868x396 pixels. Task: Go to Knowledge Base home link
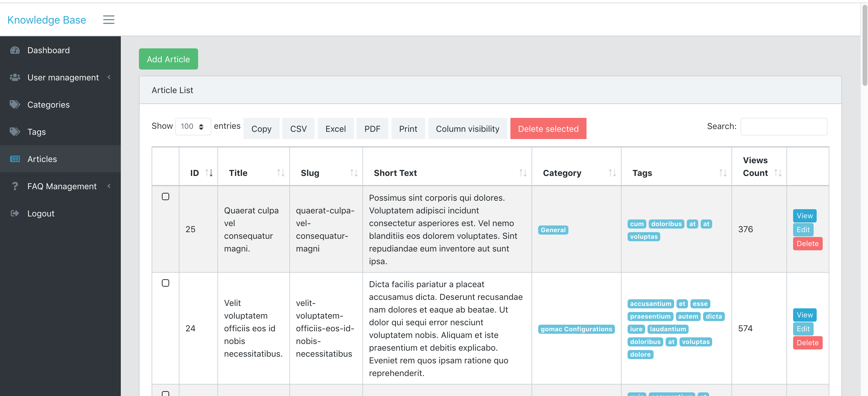[47, 20]
